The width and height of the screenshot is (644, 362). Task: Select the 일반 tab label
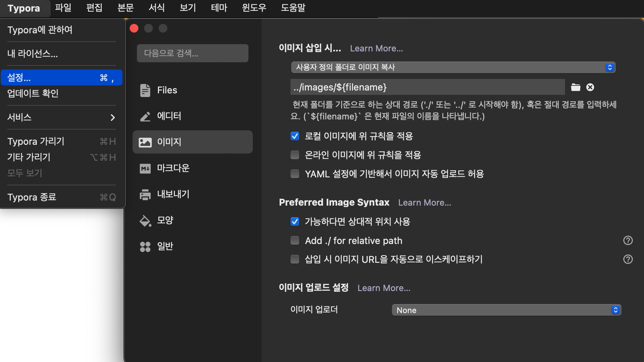pyautogui.click(x=165, y=247)
